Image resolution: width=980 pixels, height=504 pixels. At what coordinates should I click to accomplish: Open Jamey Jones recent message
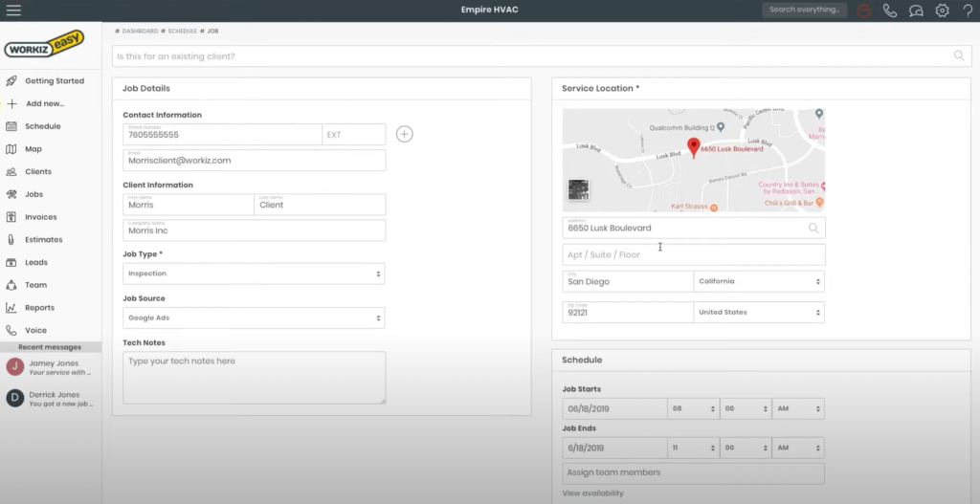(51, 367)
